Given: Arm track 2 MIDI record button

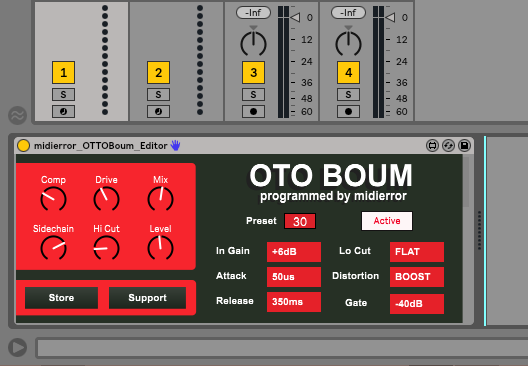Looking at the screenshot, I should tap(158, 111).
